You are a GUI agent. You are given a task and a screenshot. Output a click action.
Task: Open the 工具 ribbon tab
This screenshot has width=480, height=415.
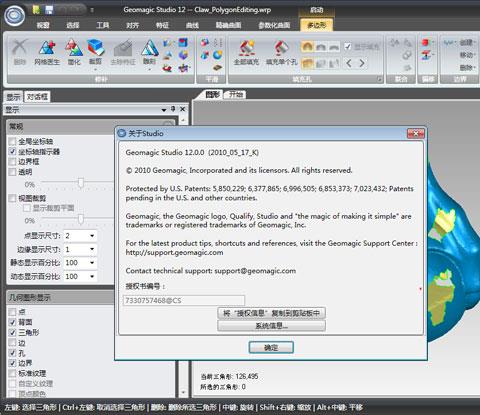tap(103, 25)
